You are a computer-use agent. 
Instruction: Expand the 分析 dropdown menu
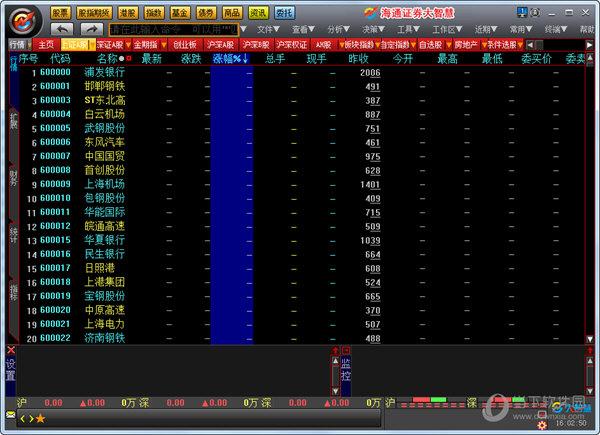pos(337,30)
